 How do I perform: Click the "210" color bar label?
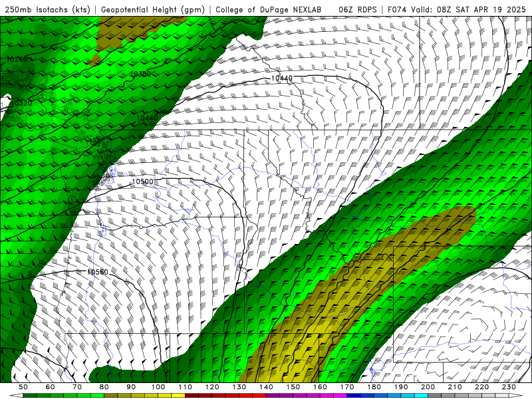coord(455,387)
